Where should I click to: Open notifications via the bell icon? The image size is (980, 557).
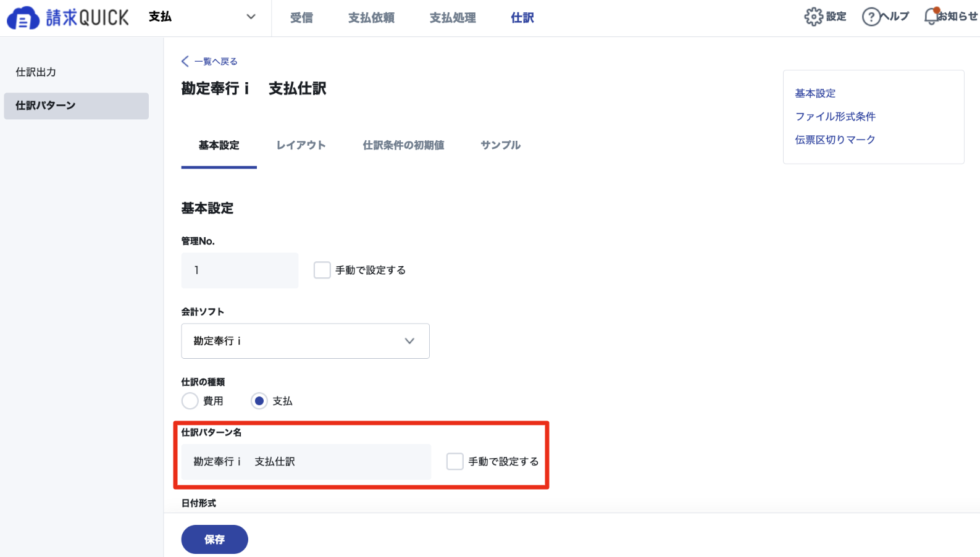point(931,17)
